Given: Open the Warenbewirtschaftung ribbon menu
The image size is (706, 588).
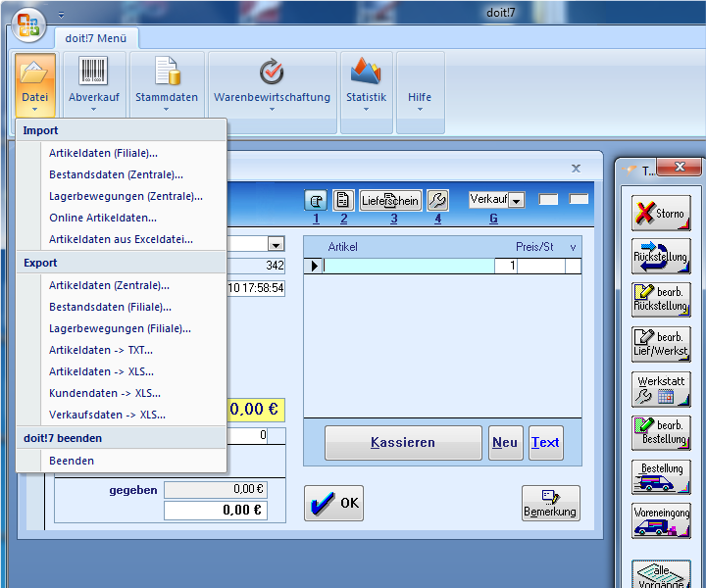Looking at the screenshot, I should [x=272, y=84].
